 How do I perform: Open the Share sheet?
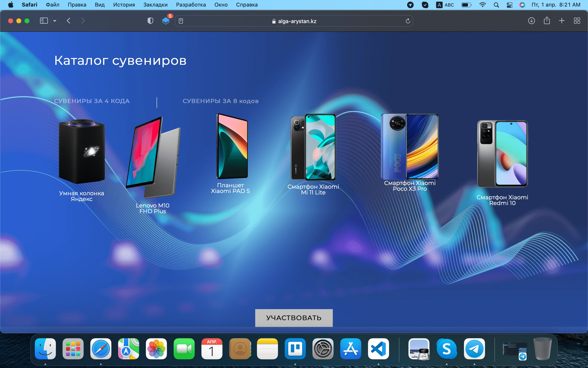(x=547, y=20)
